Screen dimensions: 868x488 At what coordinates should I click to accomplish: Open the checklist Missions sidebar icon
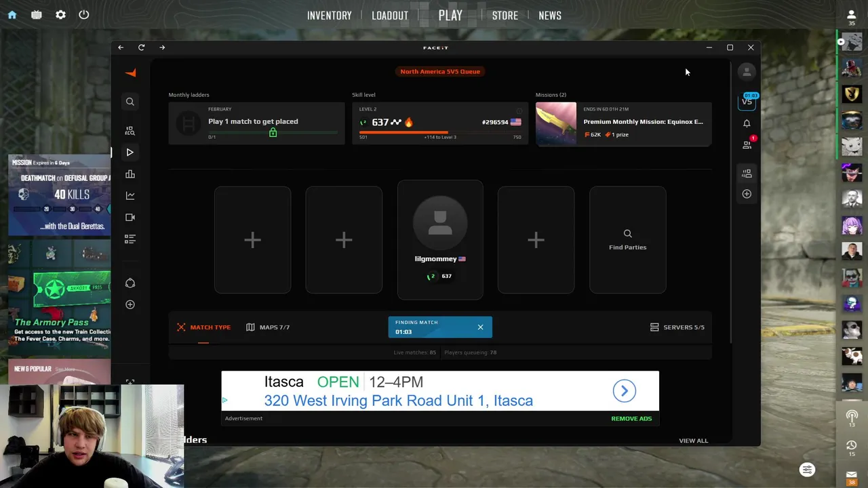130,239
